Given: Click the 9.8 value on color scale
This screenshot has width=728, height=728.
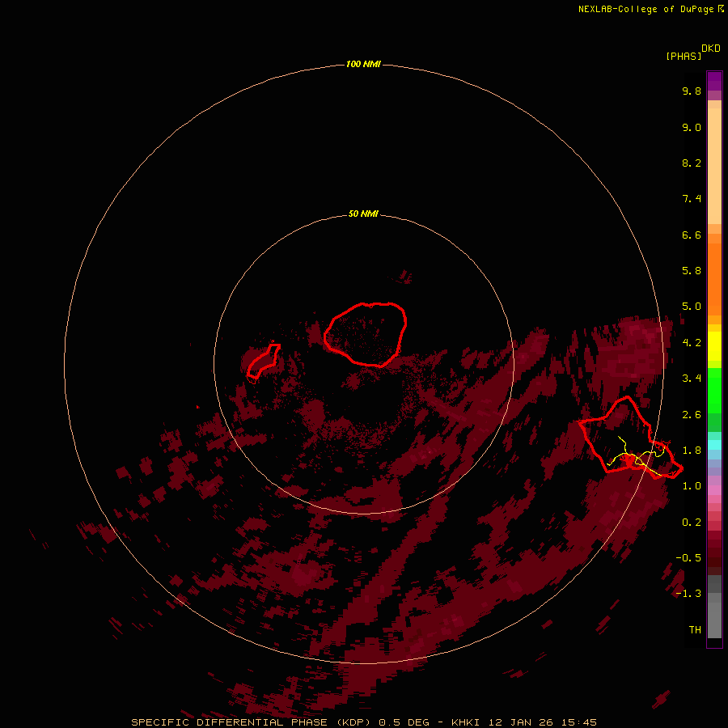Looking at the screenshot, I should (692, 91).
